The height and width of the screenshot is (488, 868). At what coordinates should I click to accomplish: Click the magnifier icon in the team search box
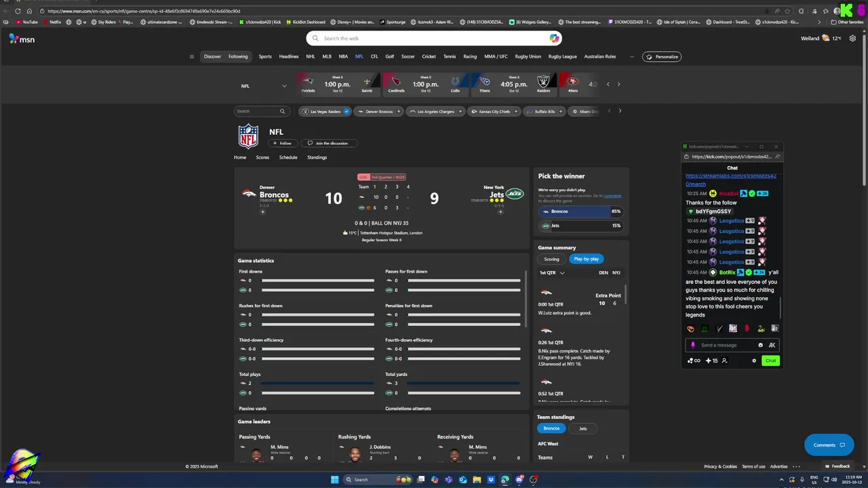coord(282,111)
